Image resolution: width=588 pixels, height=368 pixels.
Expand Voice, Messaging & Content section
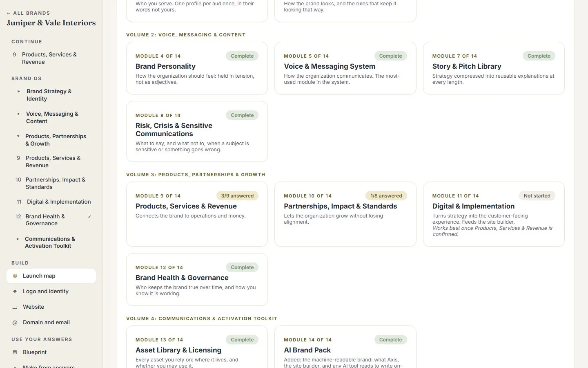(x=18, y=114)
